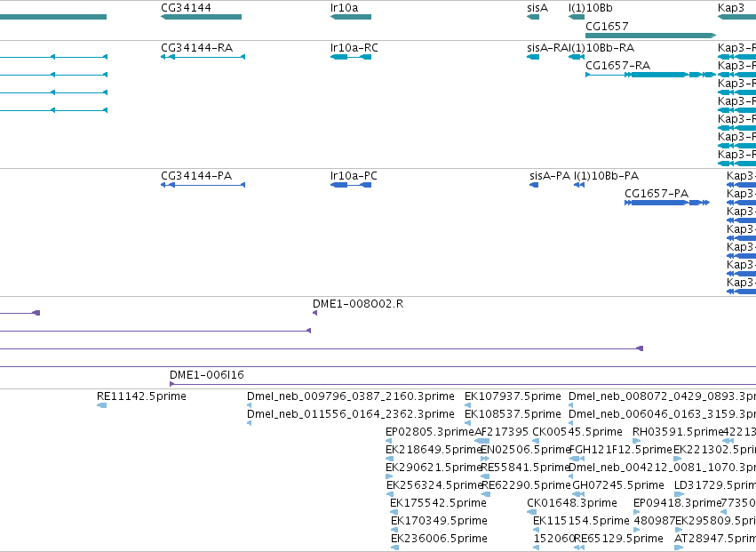The height and width of the screenshot is (552, 756).
Task: Select the Dmel_neb_004212_0081_1070 EST label
Action: (x=662, y=468)
